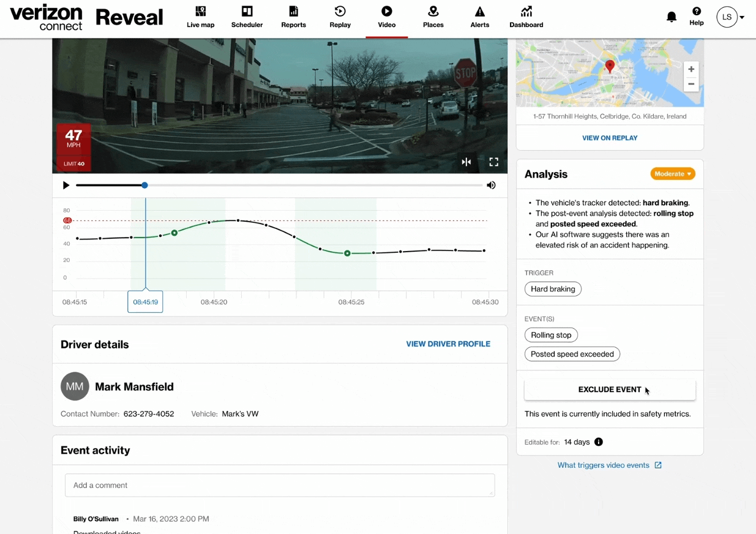Click the Rolling stop event chip

[x=551, y=335]
